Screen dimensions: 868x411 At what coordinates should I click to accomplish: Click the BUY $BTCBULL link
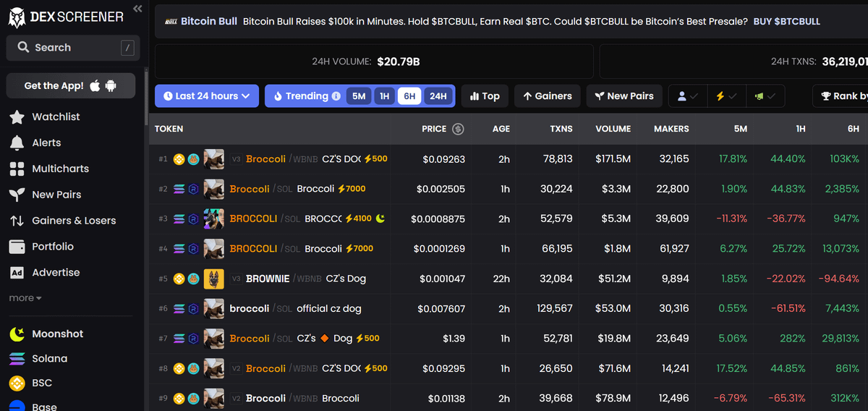[786, 22]
